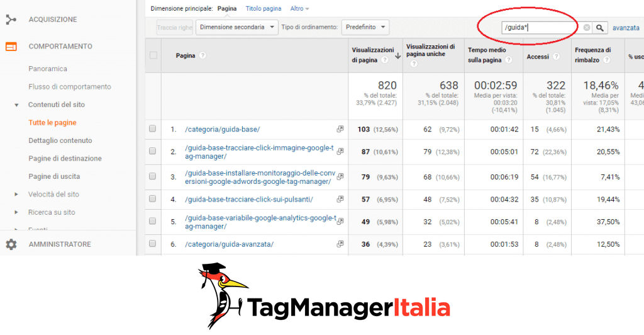This screenshot has height=335, width=644.
Task: Show help for Frequenza di rimbalzo
Action: (x=607, y=60)
